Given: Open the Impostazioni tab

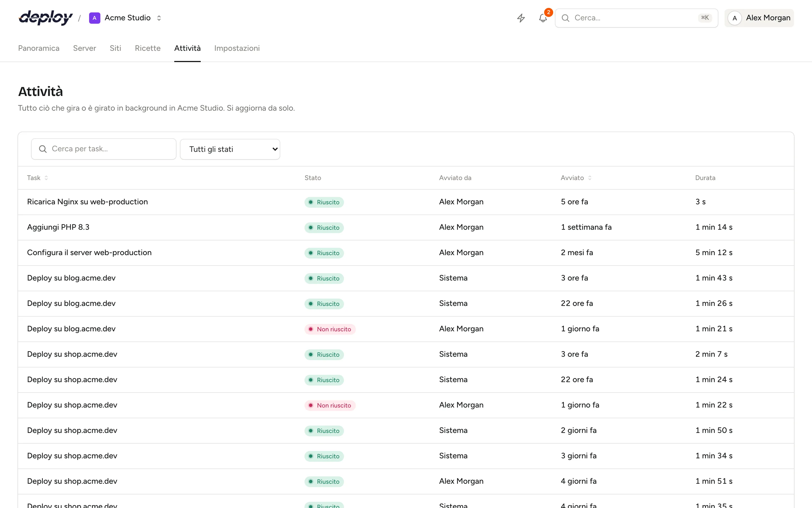Looking at the screenshot, I should [237, 48].
